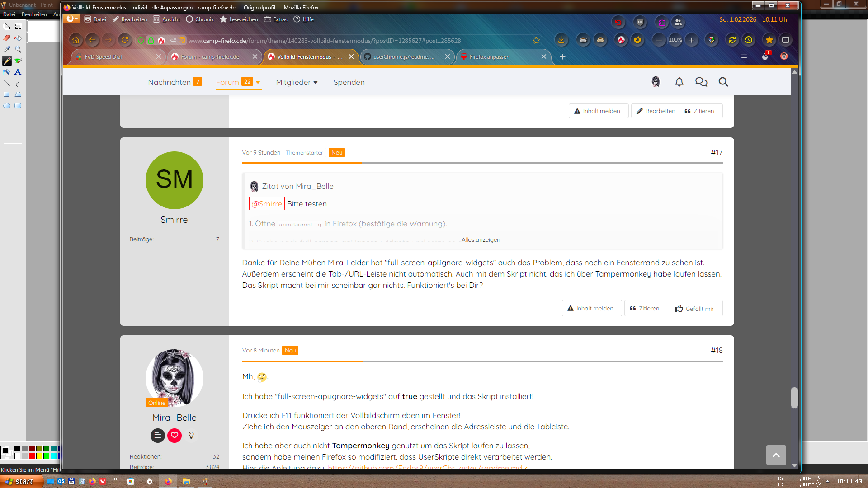Expand Forum dropdown arrow
Screen dimensions: 868x488
[258, 83]
